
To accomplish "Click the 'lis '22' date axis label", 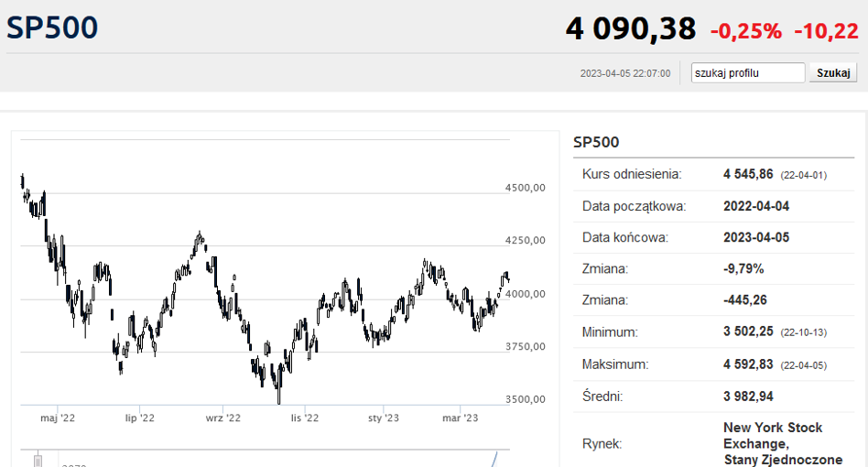I will pyautogui.click(x=305, y=418).
